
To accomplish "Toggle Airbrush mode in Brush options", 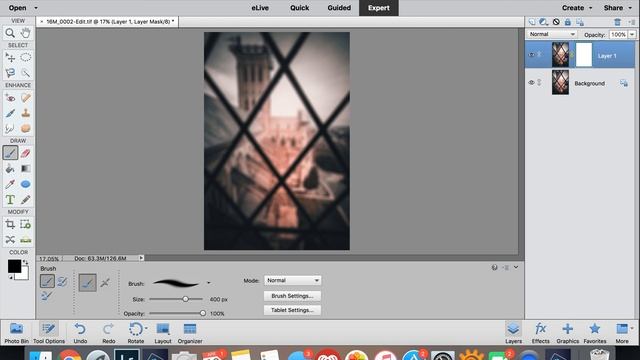I will pos(105,282).
